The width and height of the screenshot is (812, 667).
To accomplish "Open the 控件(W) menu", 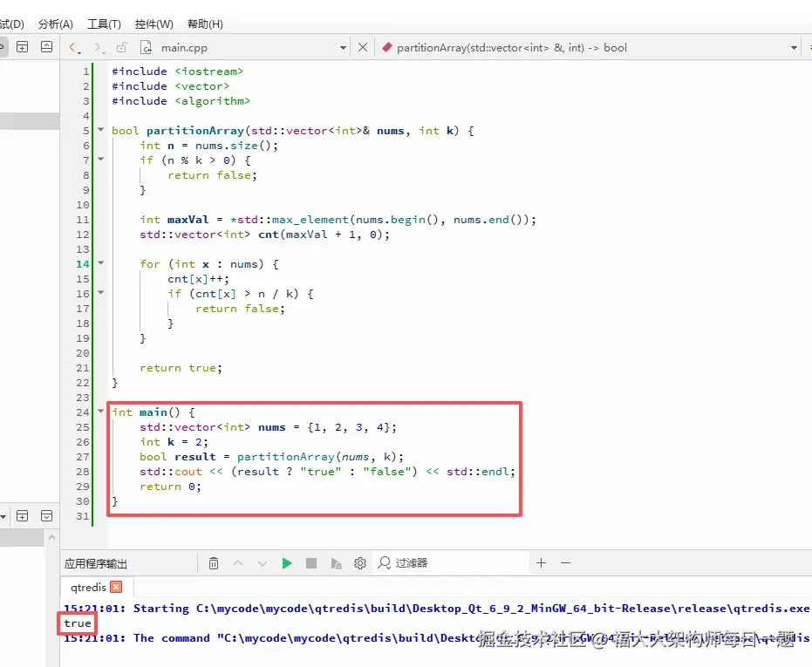I will (154, 24).
